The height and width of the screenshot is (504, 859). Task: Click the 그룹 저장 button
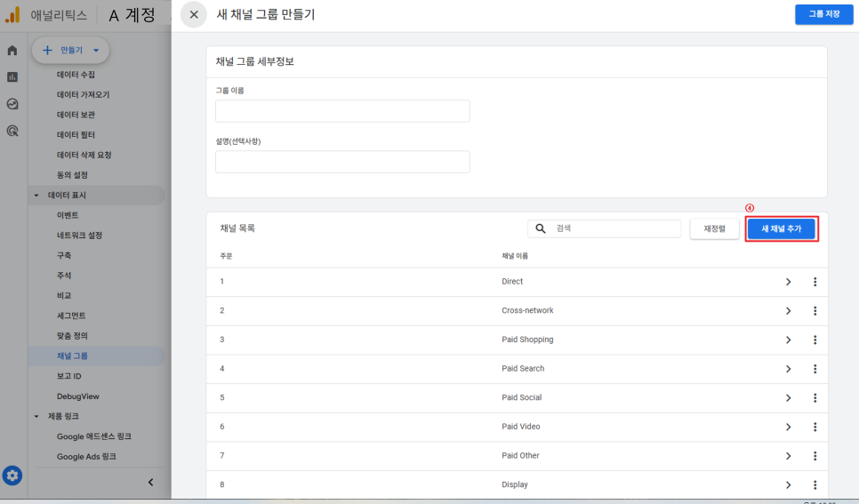(x=824, y=14)
